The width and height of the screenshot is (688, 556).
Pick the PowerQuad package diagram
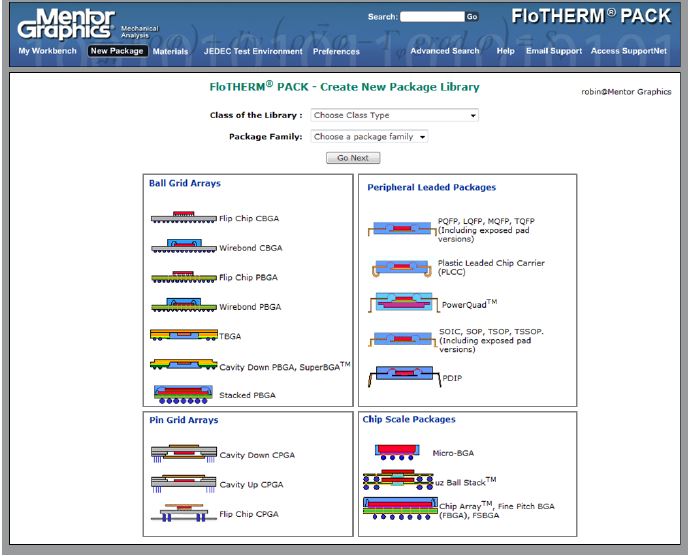pyautogui.click(x=404, y=302)
